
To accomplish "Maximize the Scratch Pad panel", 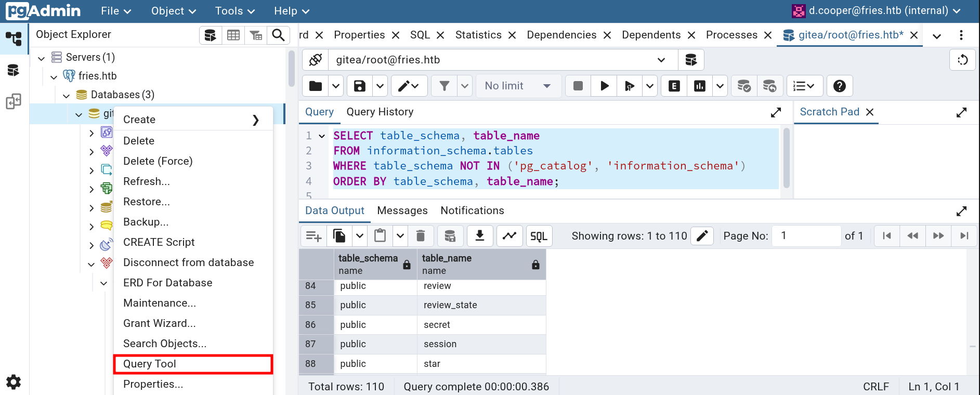I will (x=961, y=112).
